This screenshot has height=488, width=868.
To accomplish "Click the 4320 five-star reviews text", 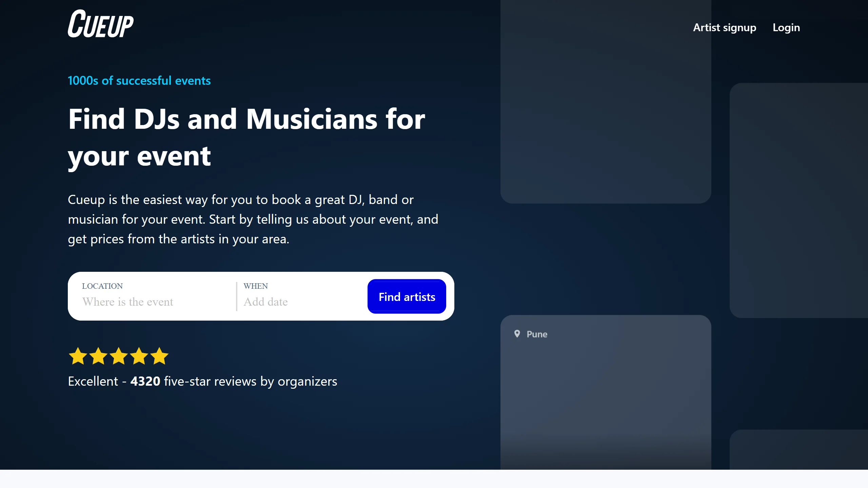I will pyautogui.click(x=202, y=381).
